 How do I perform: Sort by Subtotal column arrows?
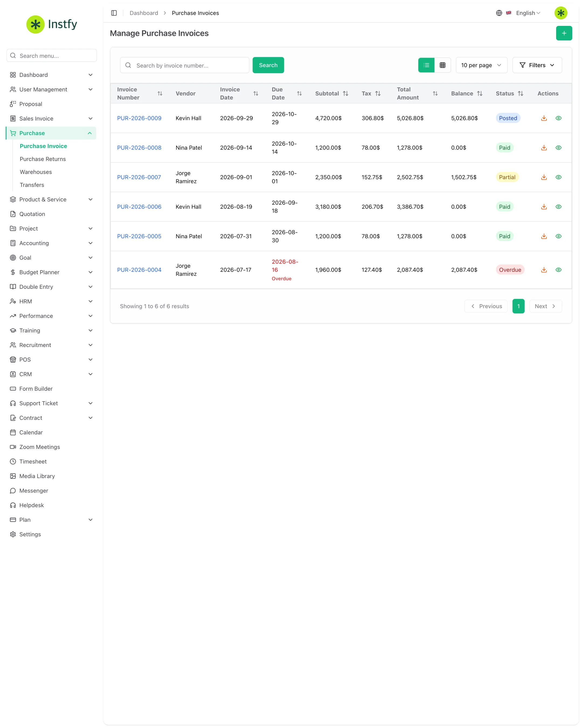[x=345, y=94]
